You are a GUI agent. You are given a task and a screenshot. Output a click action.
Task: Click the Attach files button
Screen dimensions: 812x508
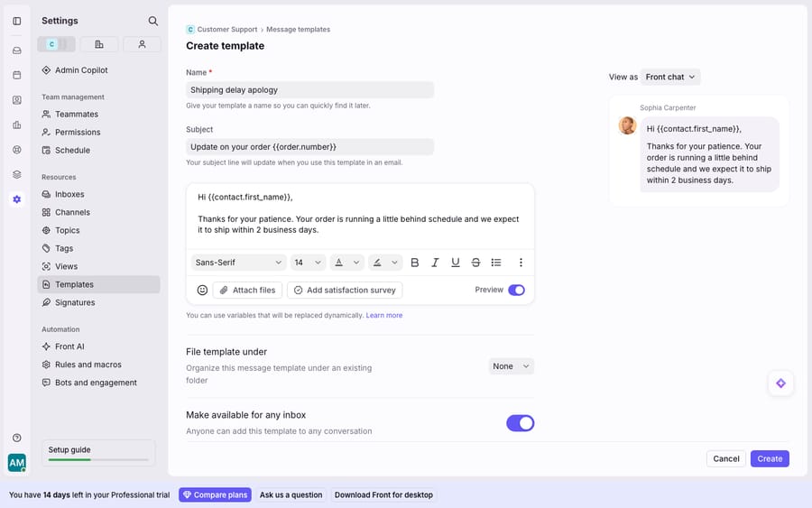click(x=247, y=290)
